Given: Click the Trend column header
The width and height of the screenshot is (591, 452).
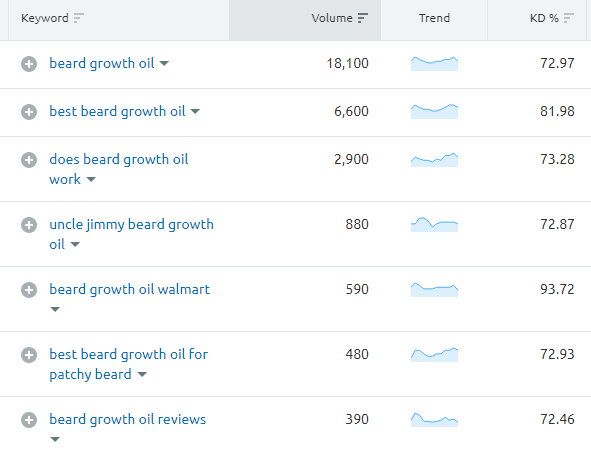Looking at the screenshot, I should coord(434,20).
